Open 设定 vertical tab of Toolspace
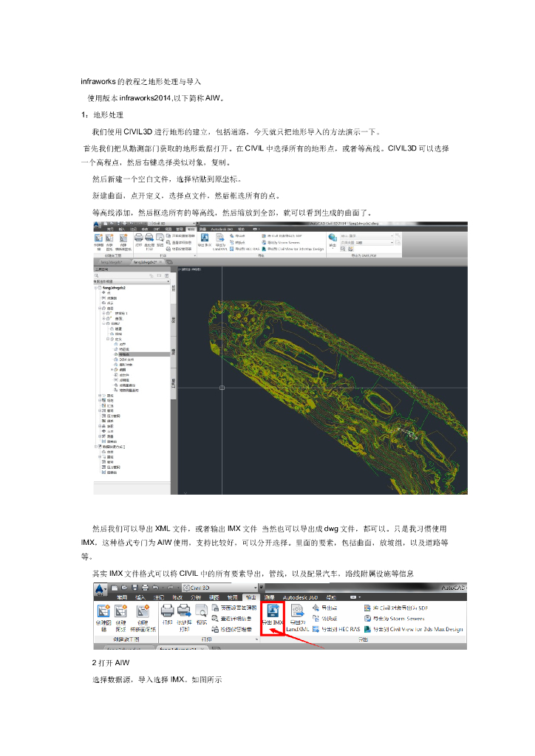 pos(173,320)
